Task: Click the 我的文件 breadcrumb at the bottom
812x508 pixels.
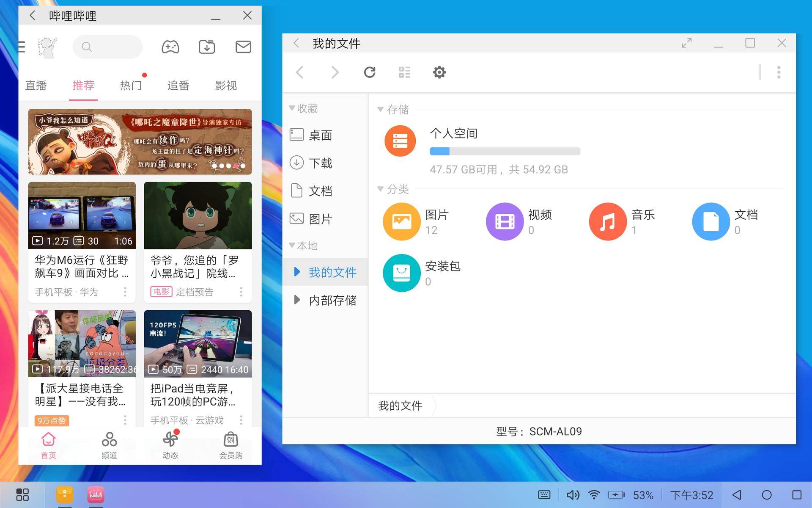Action: tap(399, 406)
